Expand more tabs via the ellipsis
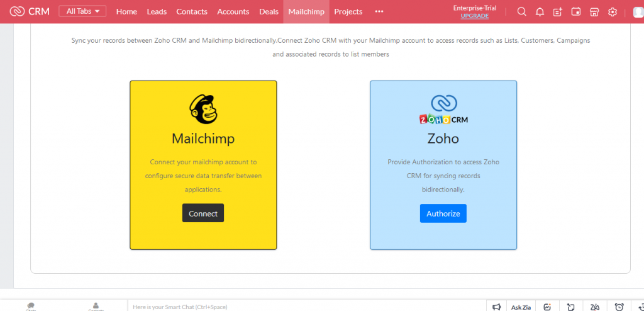This screenshot has width=644, height=311. click(379, 11)
